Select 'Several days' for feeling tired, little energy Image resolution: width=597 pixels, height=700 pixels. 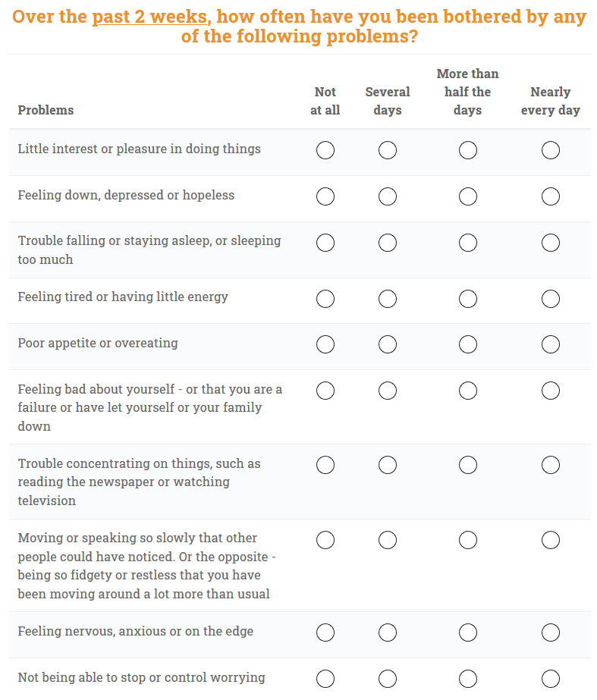pyautogui.click(x=388, y=299)
